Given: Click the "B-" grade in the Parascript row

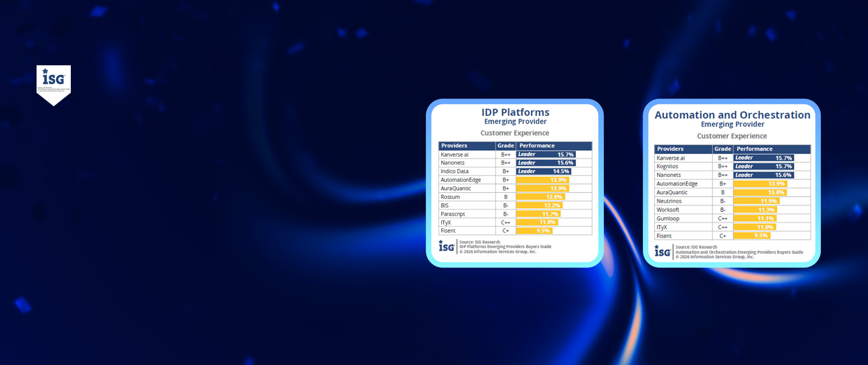Looking at the screenshot, I should coord(506,214).
